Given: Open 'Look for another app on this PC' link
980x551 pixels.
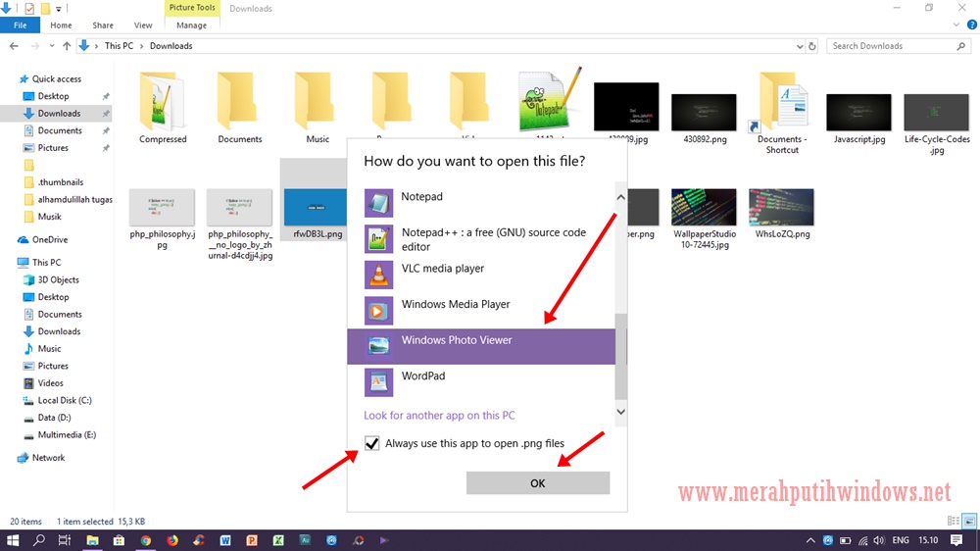Looking at the screenshot, I should (439, 416).
